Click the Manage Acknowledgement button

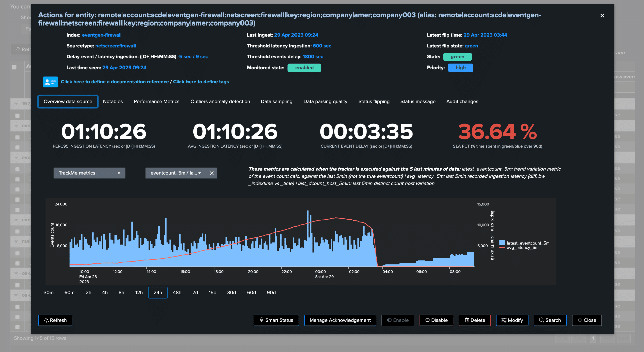point(340,320)
